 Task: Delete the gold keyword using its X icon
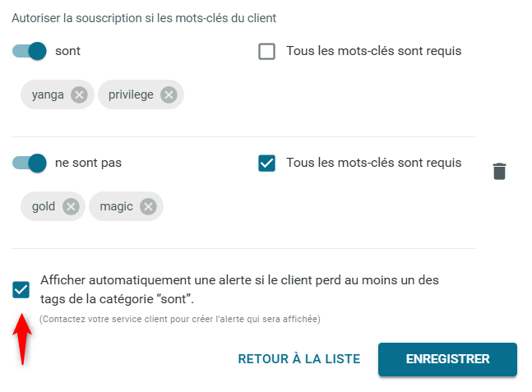point(71,206)
